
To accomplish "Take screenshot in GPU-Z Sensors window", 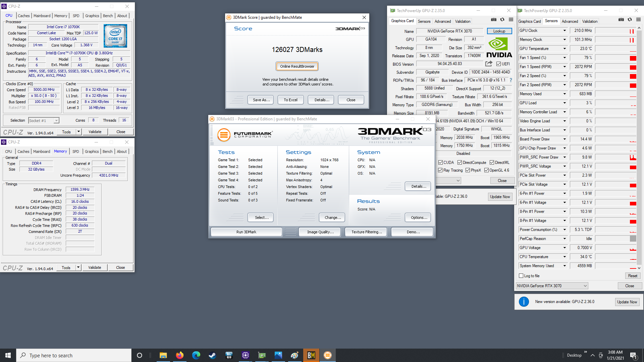I will tap(621, 20).
